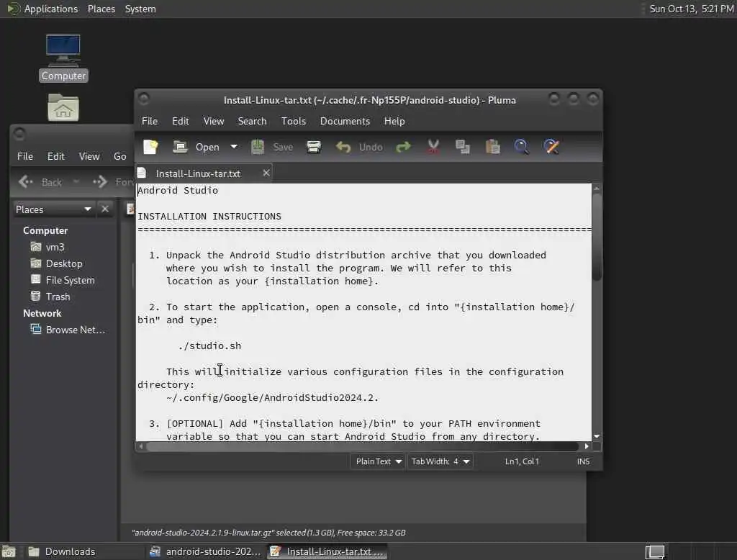
Task: Click the vertical scrollbar thumb in Pluma
Action: [x=597, y=237]
